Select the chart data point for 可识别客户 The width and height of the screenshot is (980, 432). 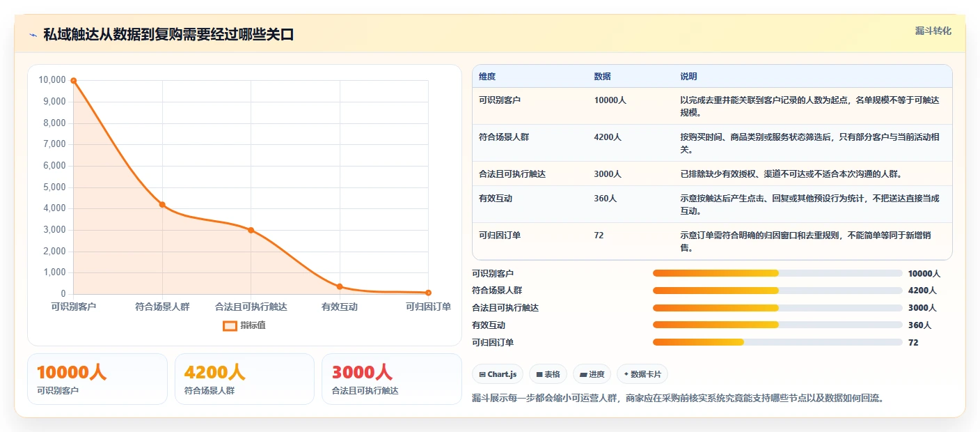pyautogui.click(x=73, y=81)
